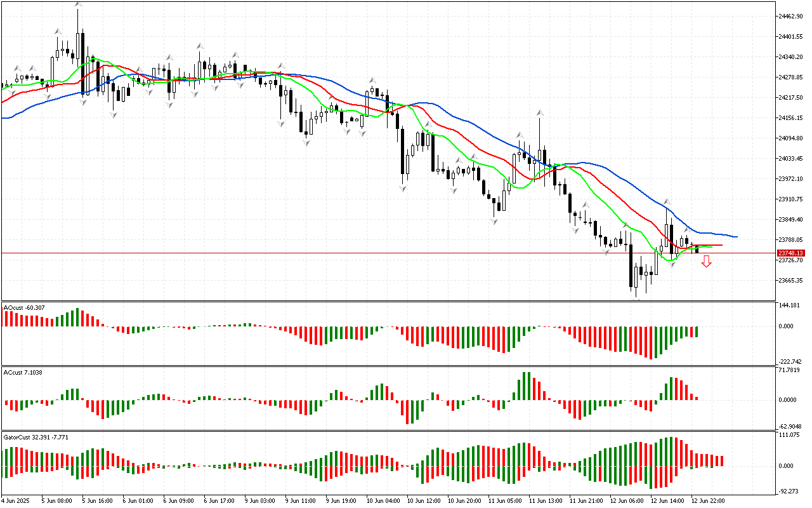Select the blue Alligator jaw line's right end
812x508 pixels.
[736, 237]
